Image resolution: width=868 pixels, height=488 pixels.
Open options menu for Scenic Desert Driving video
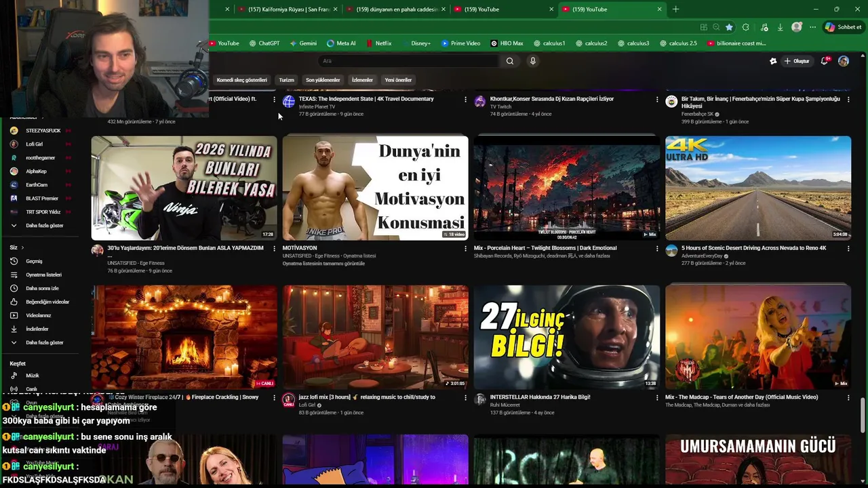[x=848, y=249]
